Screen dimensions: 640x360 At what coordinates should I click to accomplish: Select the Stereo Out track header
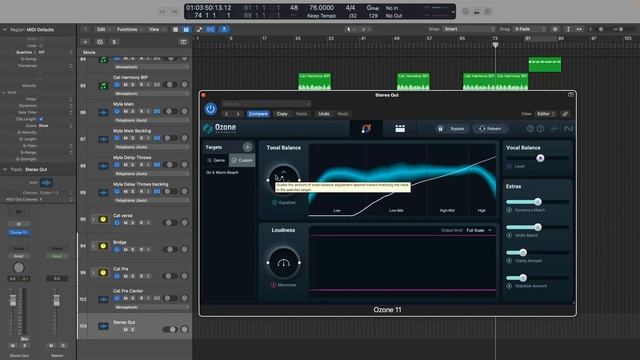pos(134,327)
